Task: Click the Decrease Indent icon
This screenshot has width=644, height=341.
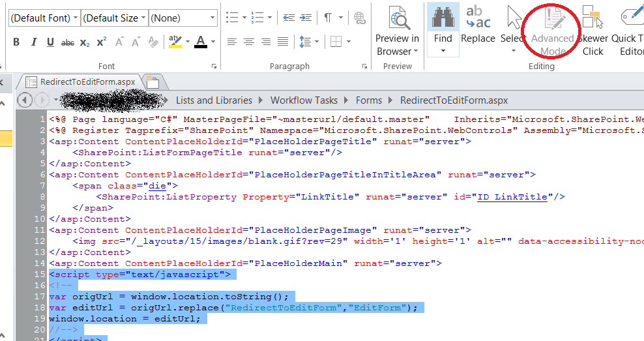Action: 289,17
